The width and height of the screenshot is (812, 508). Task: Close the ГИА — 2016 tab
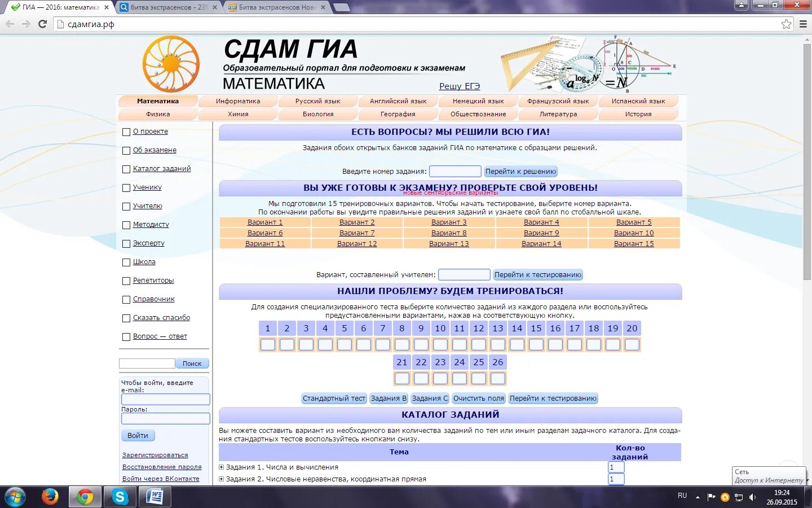(x=107, y=7)
